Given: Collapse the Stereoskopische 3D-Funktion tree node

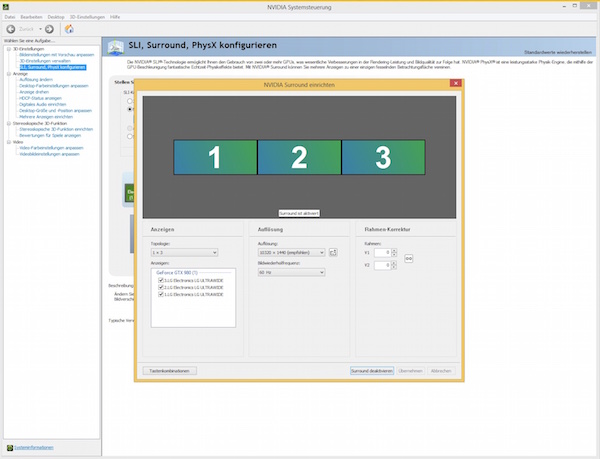Looking at the screenshot, I should (x=9, y=124).
